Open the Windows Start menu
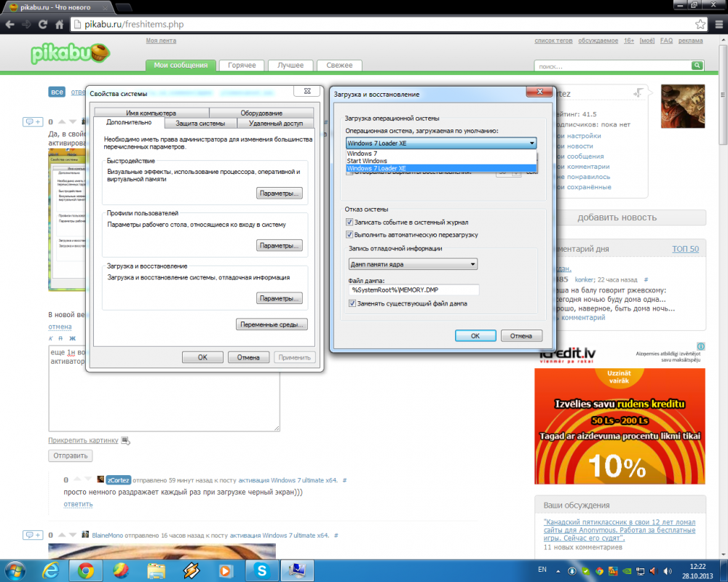The height and width of the screenshot is (582, 728). pos(15,571)
